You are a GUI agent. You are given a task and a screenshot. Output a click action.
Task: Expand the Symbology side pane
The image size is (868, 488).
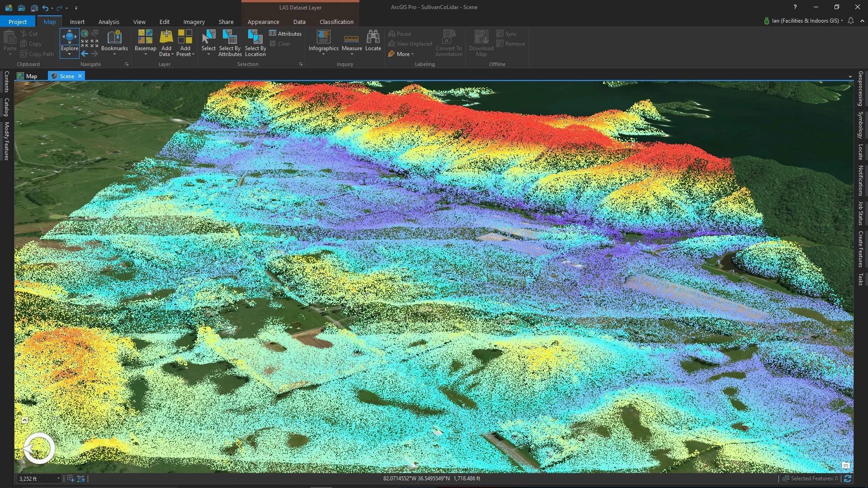[860, 125]
